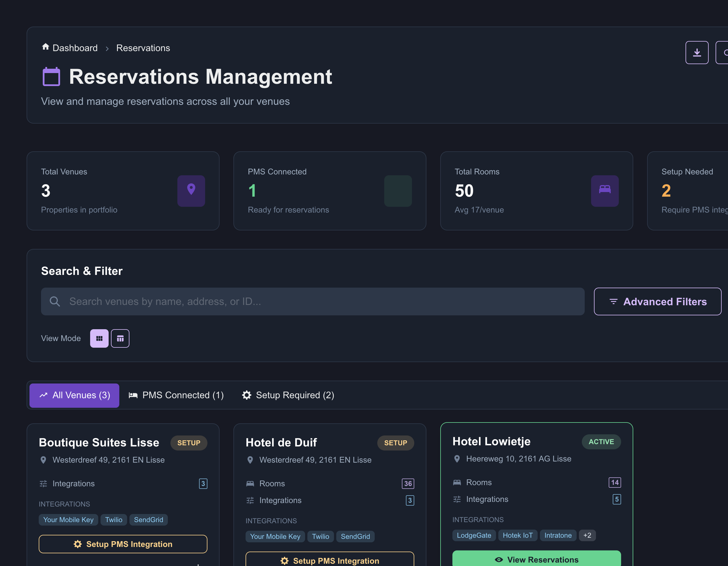The image size is (728, 566).
Task: Switch to Setup Required (2) tab
Action: pyautogui.click(x=288, y=395)
